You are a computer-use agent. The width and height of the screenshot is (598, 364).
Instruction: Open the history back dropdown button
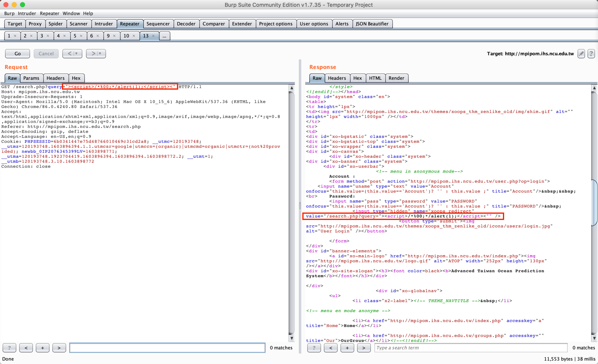tap(72, 54)
